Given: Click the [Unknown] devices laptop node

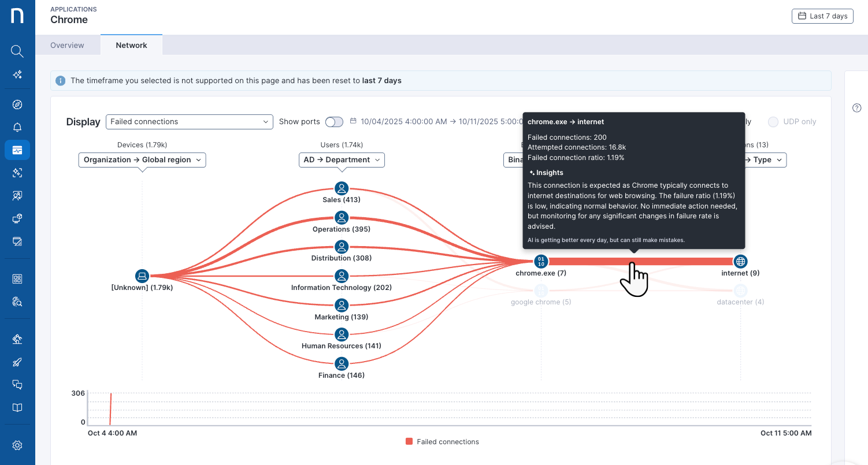Looking at the screenshot, I should (142, 276).
